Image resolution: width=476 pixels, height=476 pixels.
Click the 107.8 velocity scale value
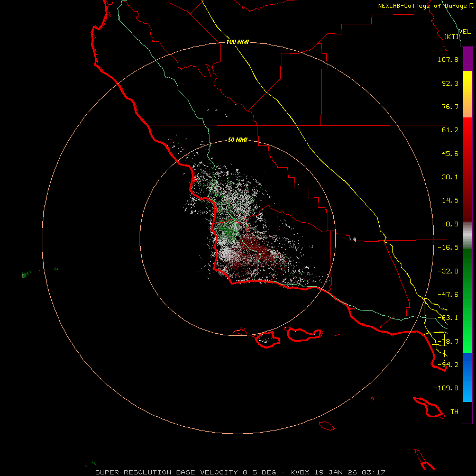tap(448, 59)
